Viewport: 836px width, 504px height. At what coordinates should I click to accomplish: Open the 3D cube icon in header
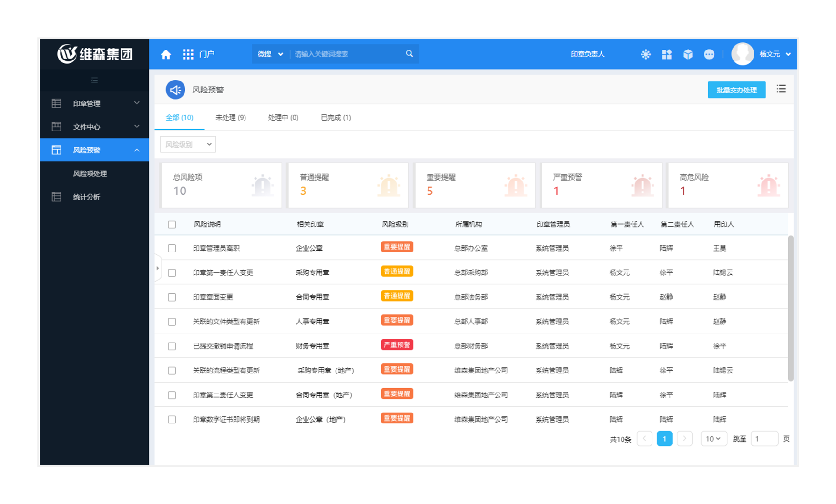pyautogui.click(x=688, y=54)
